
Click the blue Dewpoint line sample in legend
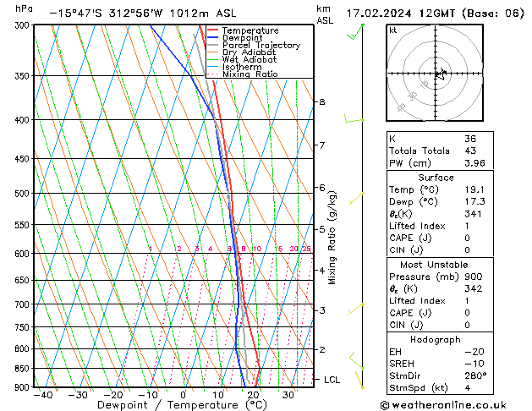pyautogui.click(x=212, y=37)
